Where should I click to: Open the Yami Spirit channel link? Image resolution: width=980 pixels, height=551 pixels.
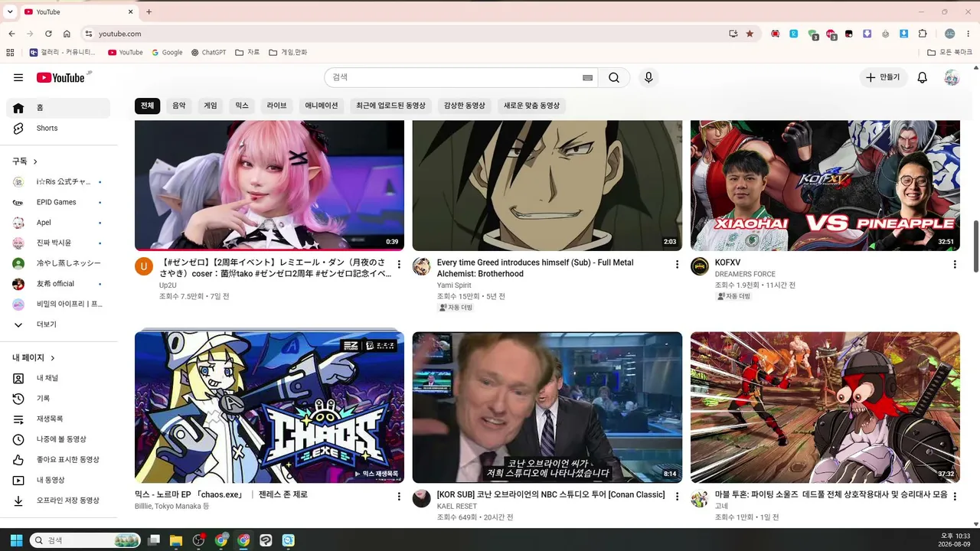[x=454, y=285]
